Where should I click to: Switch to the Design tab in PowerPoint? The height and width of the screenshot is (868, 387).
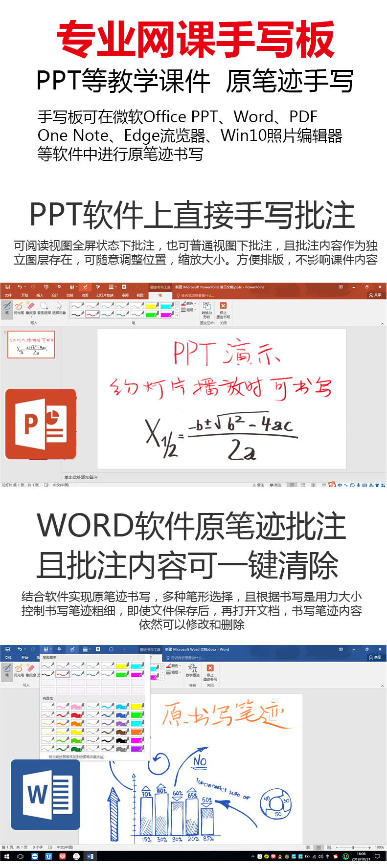[x=55, y=295]
